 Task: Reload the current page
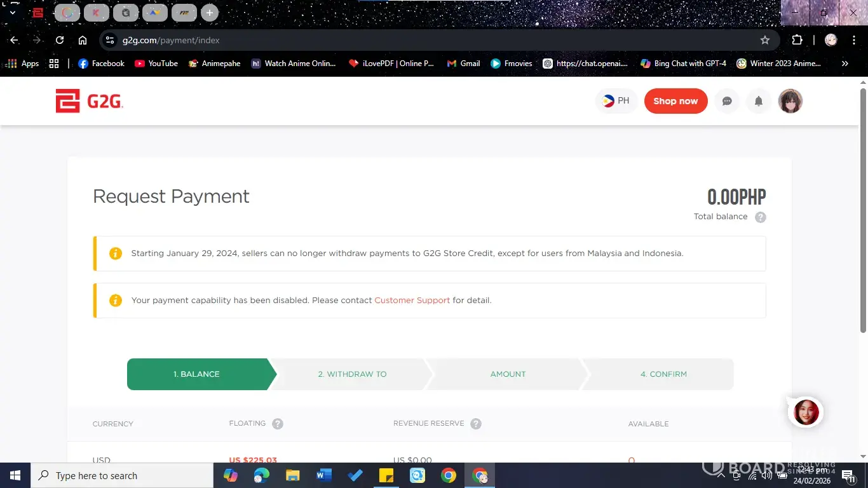pos(60,40)
